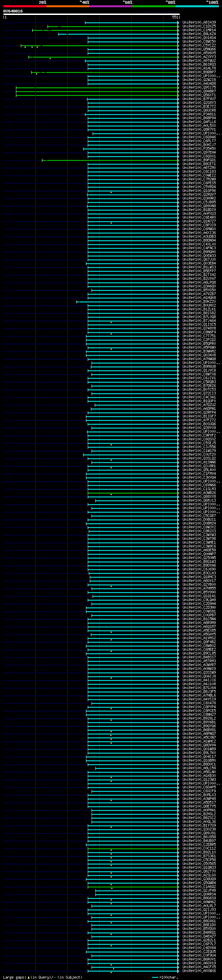
Task: Open the UniRef100_C6PLT7 hit label
Action: pos(199,141)
